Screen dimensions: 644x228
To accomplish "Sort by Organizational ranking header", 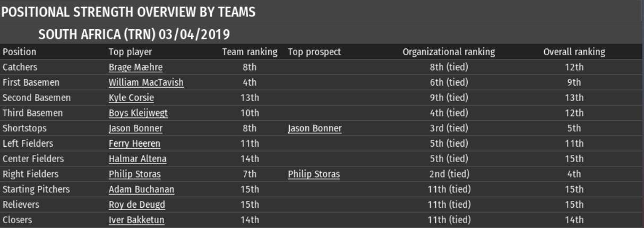I will pos(449,52).
